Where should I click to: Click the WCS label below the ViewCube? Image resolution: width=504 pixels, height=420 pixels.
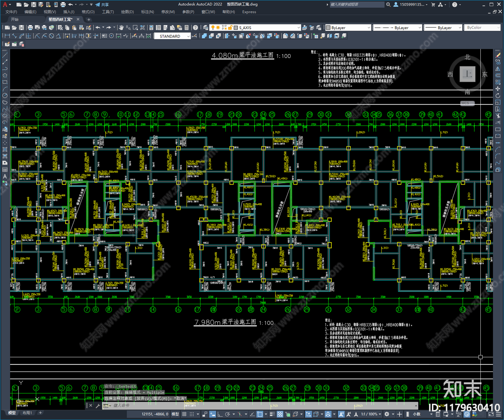pyautogui.click(x=467, y=103)
